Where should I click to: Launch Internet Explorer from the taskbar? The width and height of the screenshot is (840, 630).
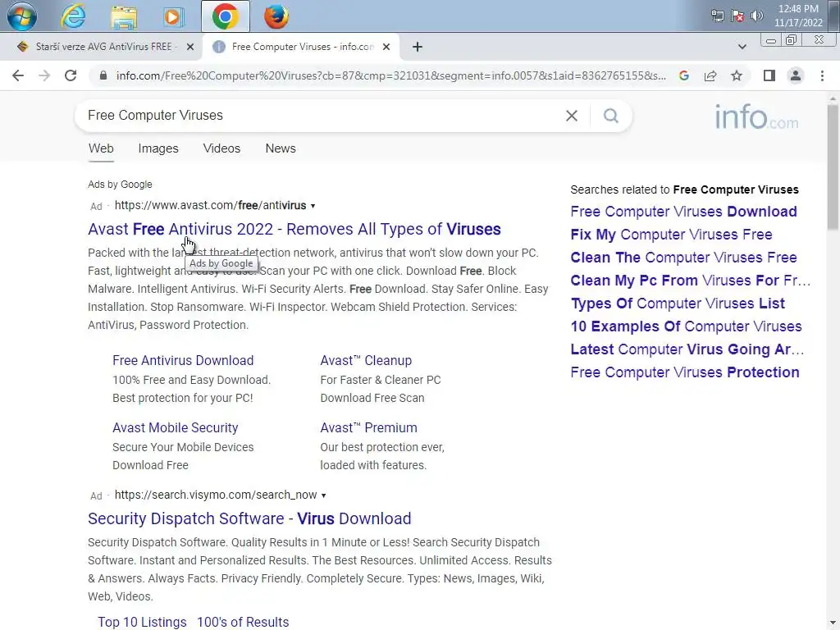tap(73, 16)
